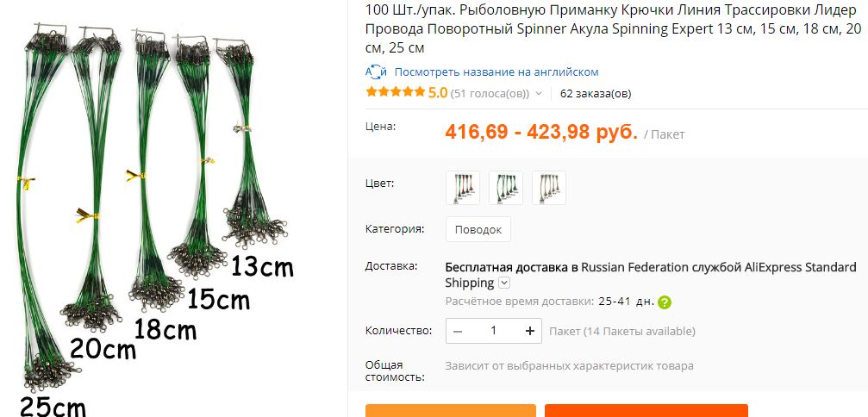Click the 5.0 rating score number

pyautogui.click(x=437, y=92)
